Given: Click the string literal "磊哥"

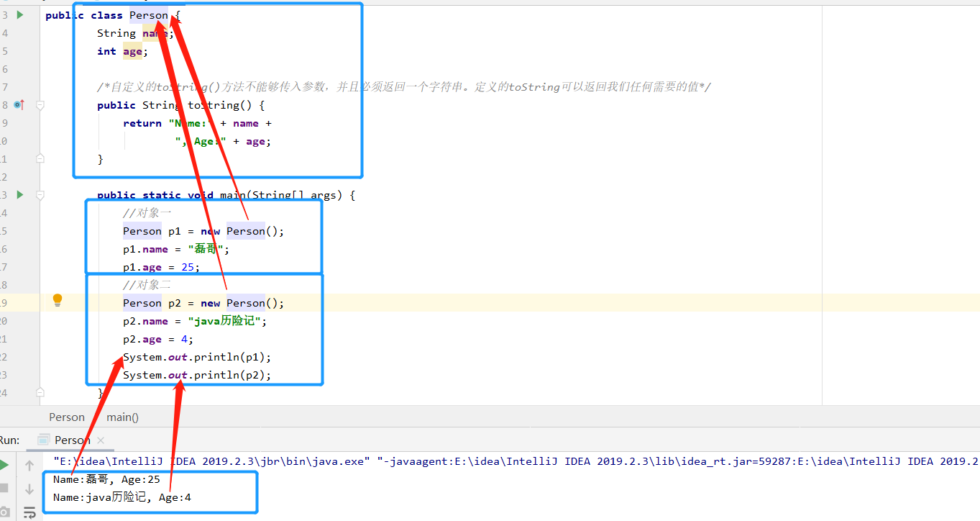Looking at the screenshot, I should pos(206,249).
